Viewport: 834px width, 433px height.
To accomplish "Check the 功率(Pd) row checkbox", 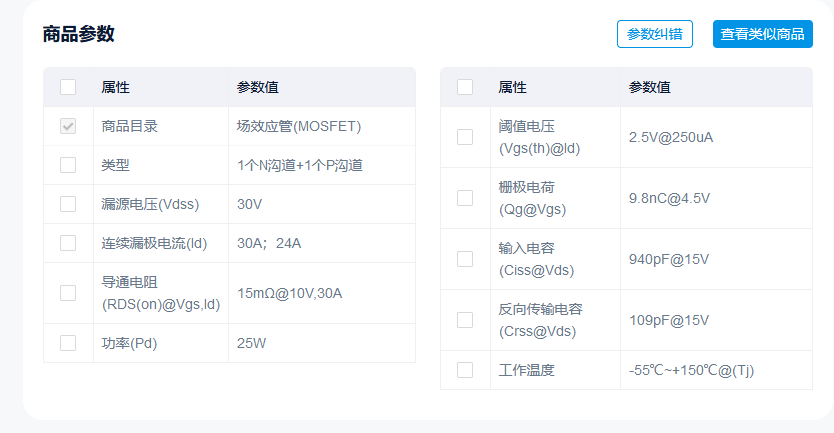I will click(68, 343).
